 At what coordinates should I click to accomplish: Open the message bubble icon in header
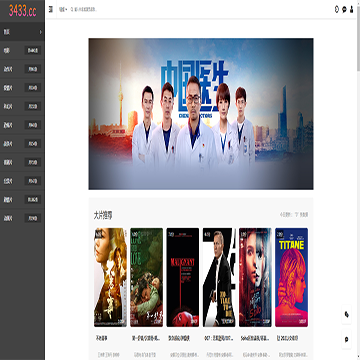(x=344, y=9)
